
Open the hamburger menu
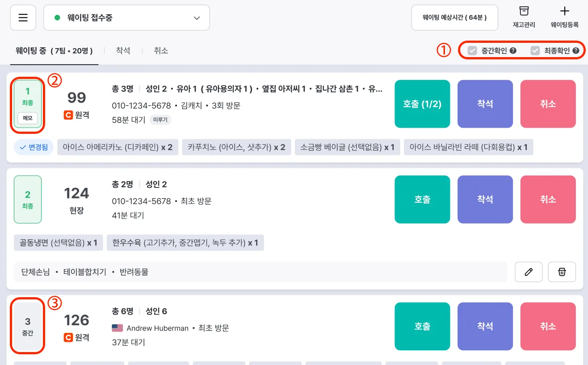point(23,18)
